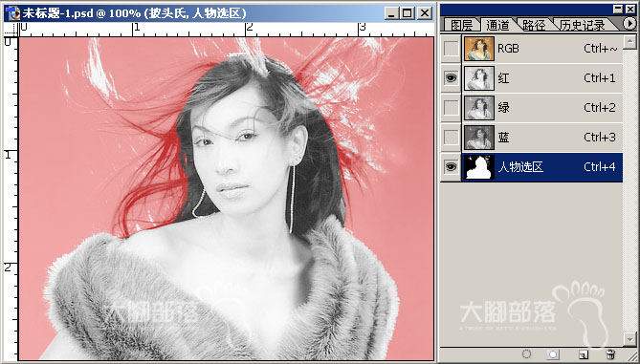The height and width of the screenshot is (364, 640).
Task: Click the 人物选区 alpha channel thumbnail
Action: coord(479,167)
